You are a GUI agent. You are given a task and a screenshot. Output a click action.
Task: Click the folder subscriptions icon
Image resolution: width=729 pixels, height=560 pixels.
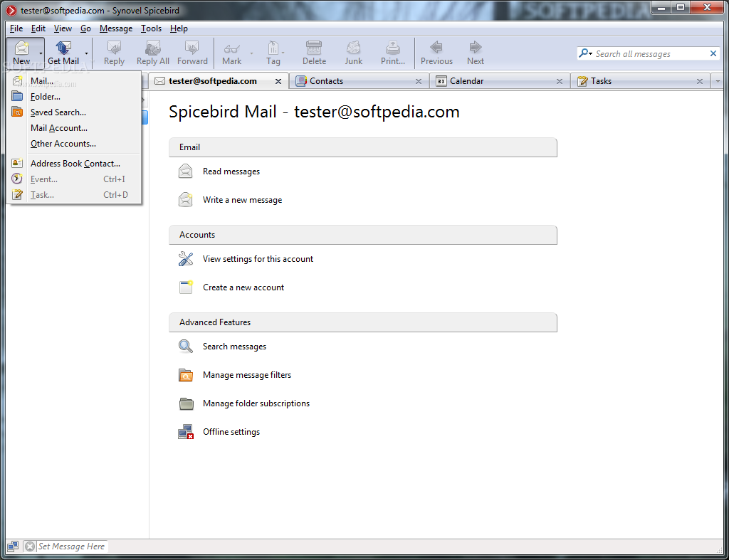click(x=186, y=403)
